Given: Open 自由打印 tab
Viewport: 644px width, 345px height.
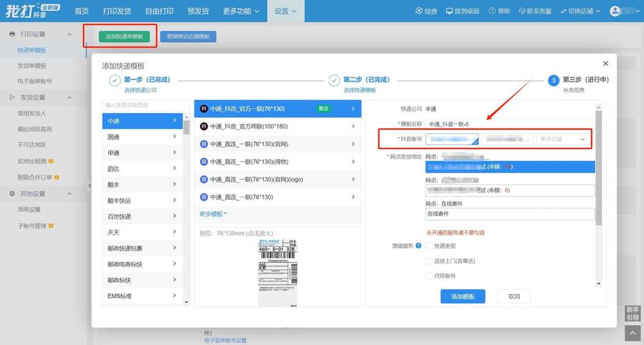Looking at the screenshot, I should (x=159, y=11).
